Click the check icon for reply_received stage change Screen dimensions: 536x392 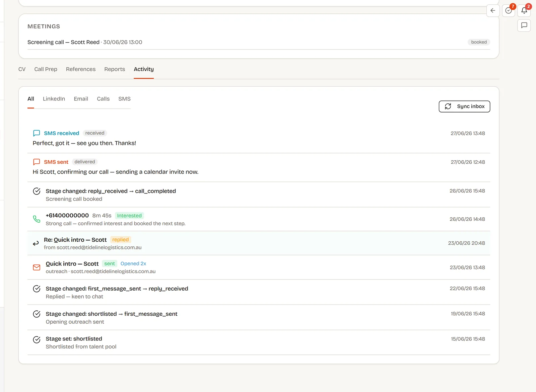[x=37, y=289]
